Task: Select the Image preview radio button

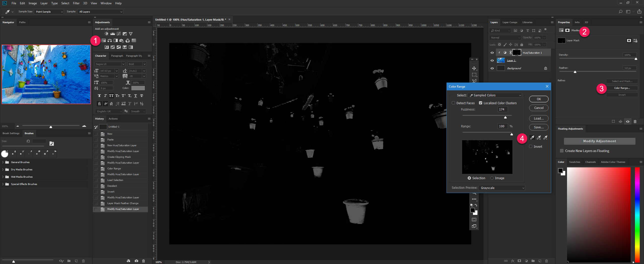Action: tap(492, 178)
